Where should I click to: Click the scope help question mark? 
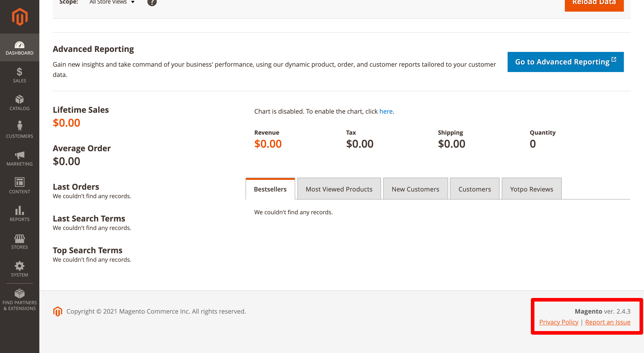tap(152, 3)
